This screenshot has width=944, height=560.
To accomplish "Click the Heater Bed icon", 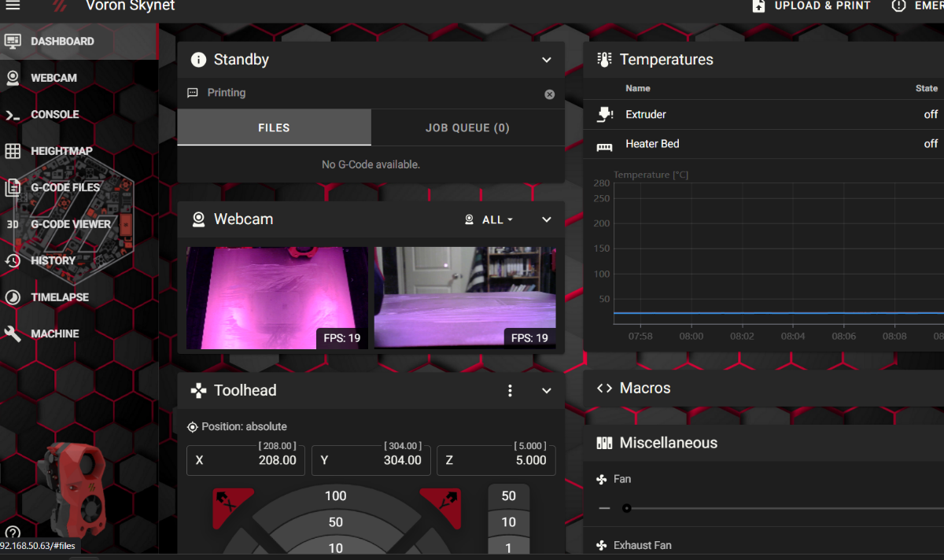I will click(604, 146).
